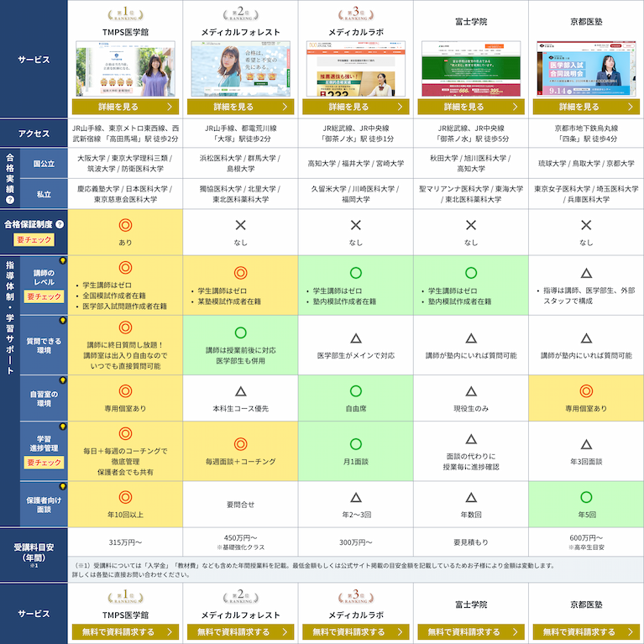The width and height of the screenshot is (644, 644).
Task: Click lightbulb icon on 学習進捗管理 row
Action: pos(61,428)
